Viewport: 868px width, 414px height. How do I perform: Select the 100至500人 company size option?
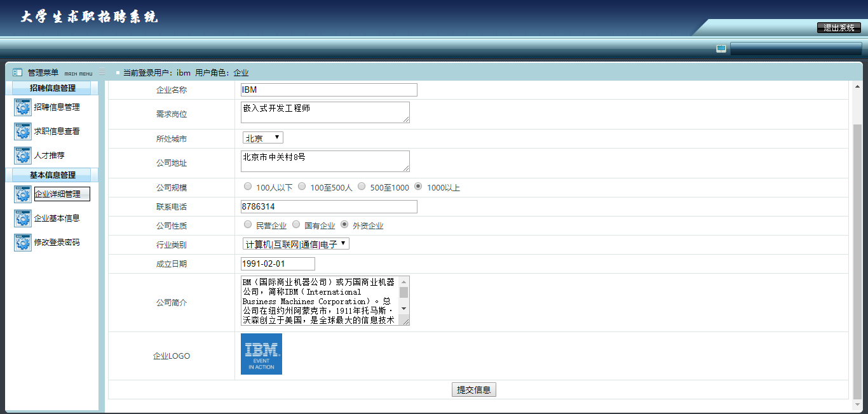[302, 187]
